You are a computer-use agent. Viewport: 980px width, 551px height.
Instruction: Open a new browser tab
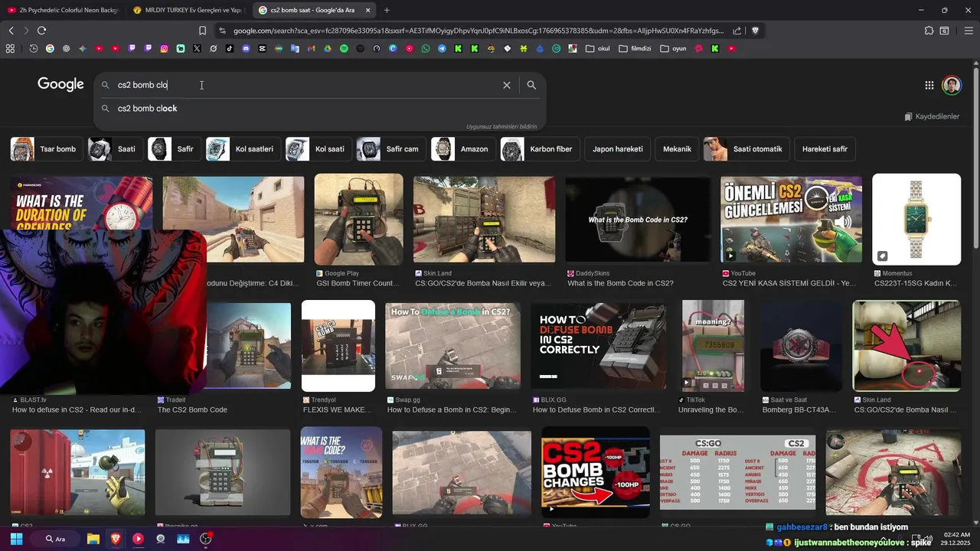click(x=387, y=10)
